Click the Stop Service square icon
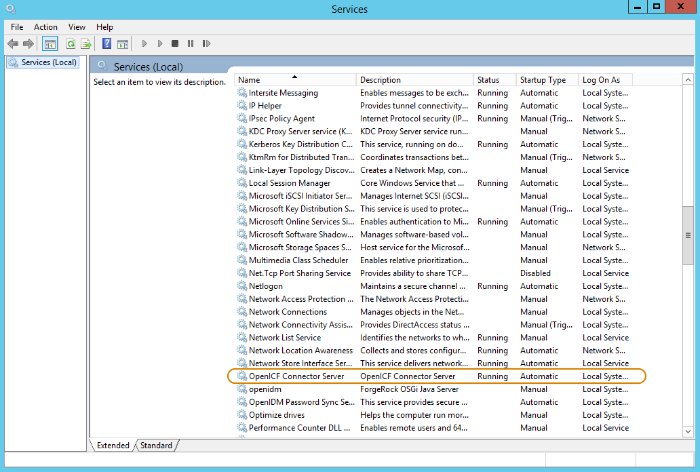 tap(175, 44)
